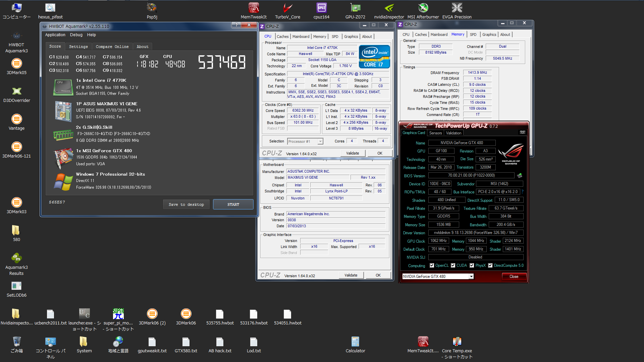Open the MSI Afterburner desktop icon
644x362 pixels.
coord(423,11)
